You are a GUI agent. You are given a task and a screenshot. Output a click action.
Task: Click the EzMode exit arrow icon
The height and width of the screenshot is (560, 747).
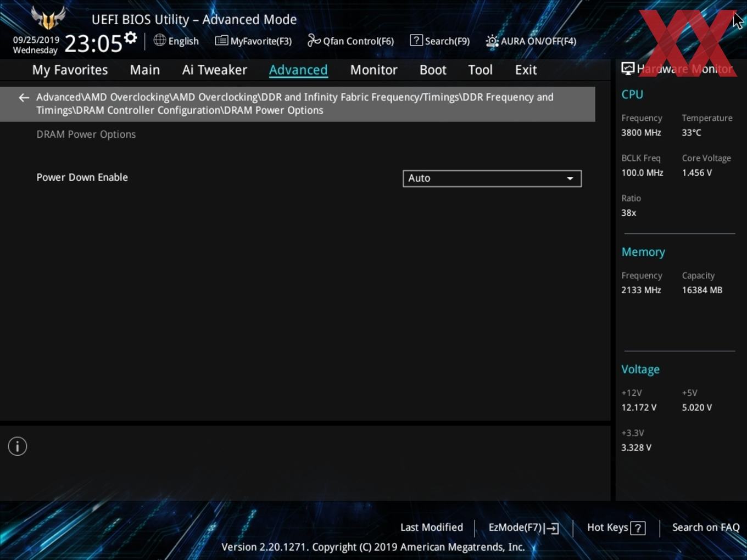[552, 528]
